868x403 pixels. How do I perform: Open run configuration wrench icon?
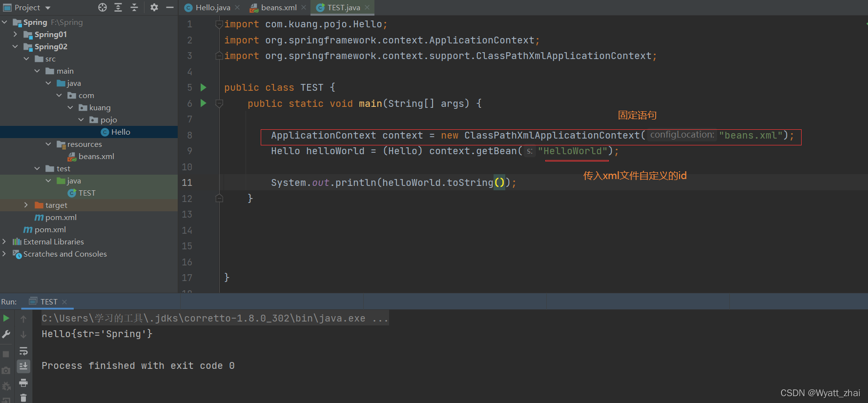(x=6, y=334)
